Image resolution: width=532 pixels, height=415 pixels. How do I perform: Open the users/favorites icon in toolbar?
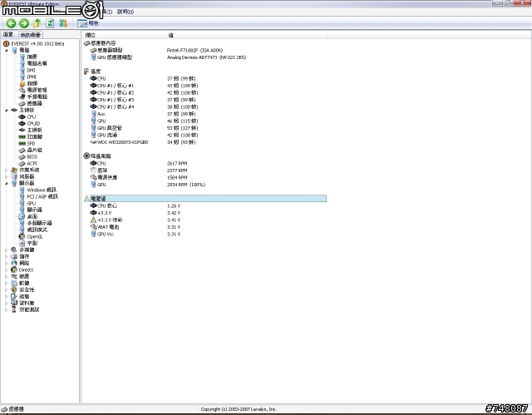[x=63, y=23]
